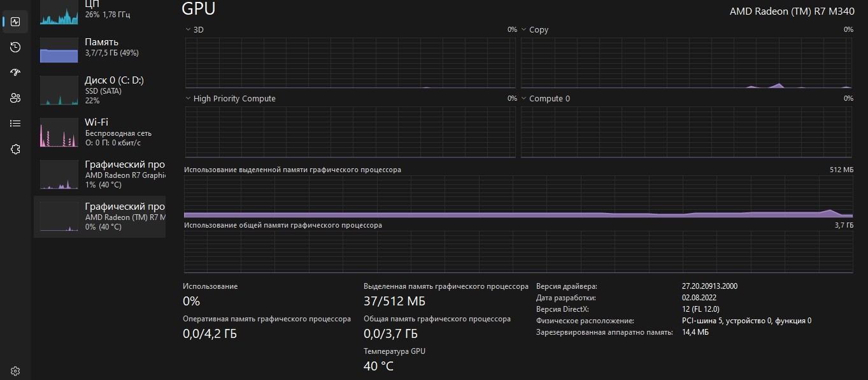Click the Использование 0% utilization value
Image resolution: width=868 pixels, height=380 pixels.
coord(191,301)
